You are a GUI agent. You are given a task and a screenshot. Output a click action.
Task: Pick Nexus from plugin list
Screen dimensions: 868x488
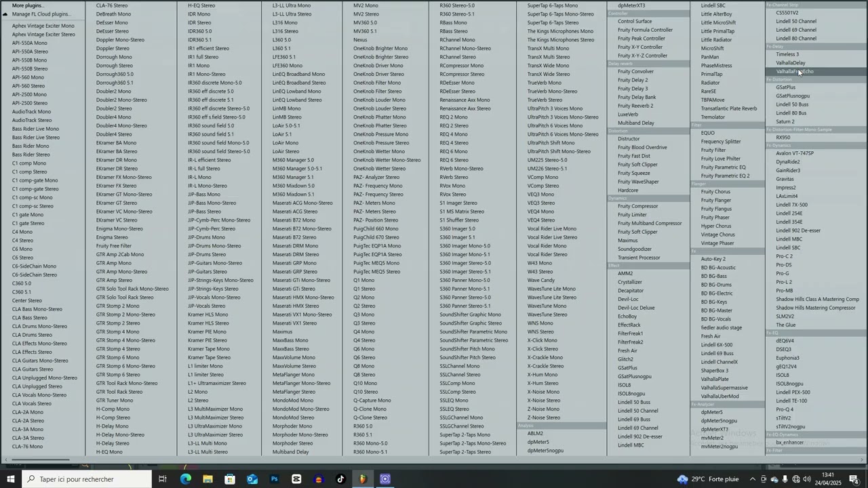[360, 40]
